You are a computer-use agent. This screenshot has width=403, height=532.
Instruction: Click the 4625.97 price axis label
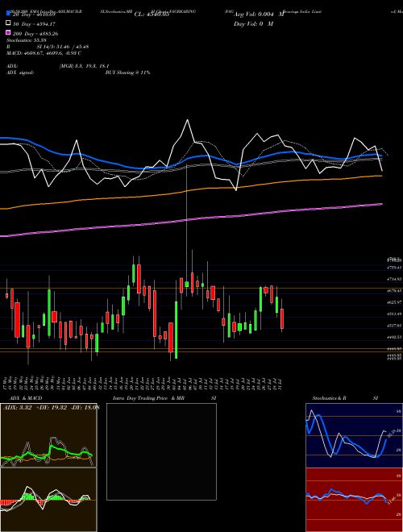pyautogui.click(x=394, y=302)
